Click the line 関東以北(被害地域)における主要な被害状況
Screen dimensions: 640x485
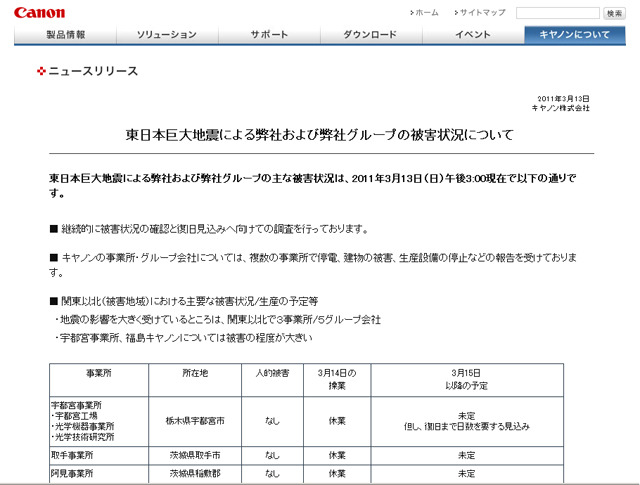[x=184, y=301]
